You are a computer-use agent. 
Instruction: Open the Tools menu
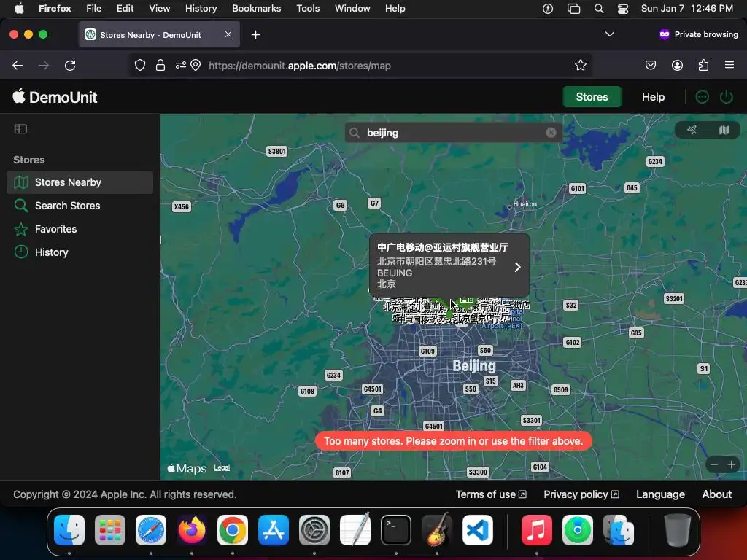pos(308,9)
